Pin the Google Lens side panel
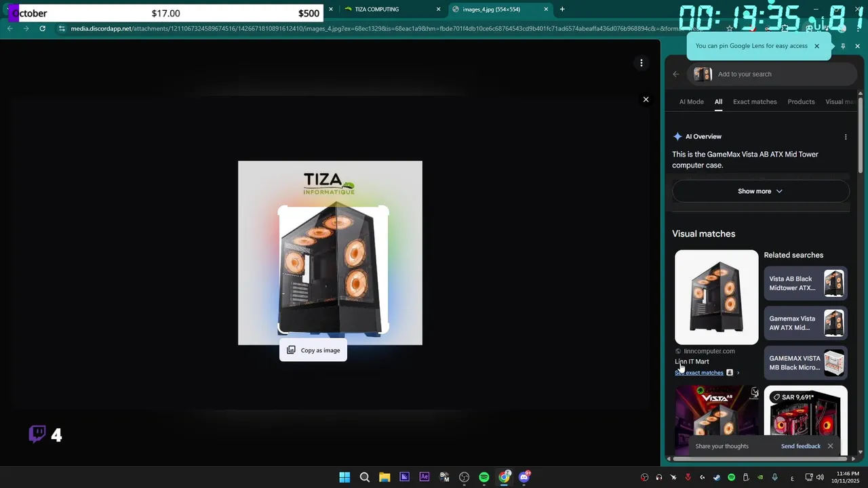The width and height of the screenshot is (868, 488). click(843, 46)
